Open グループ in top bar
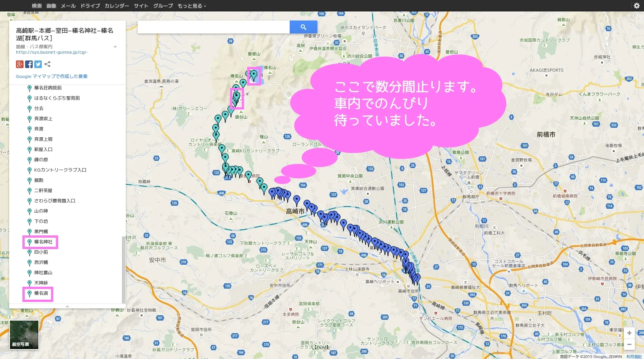This screenshot has height=359, width=644. point(163,6)
